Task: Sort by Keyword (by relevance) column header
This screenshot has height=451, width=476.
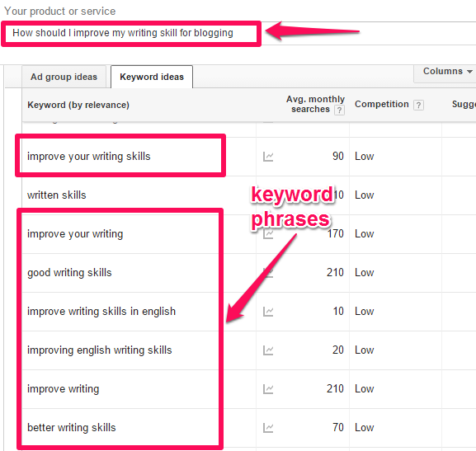Action: tap(78, 105)
